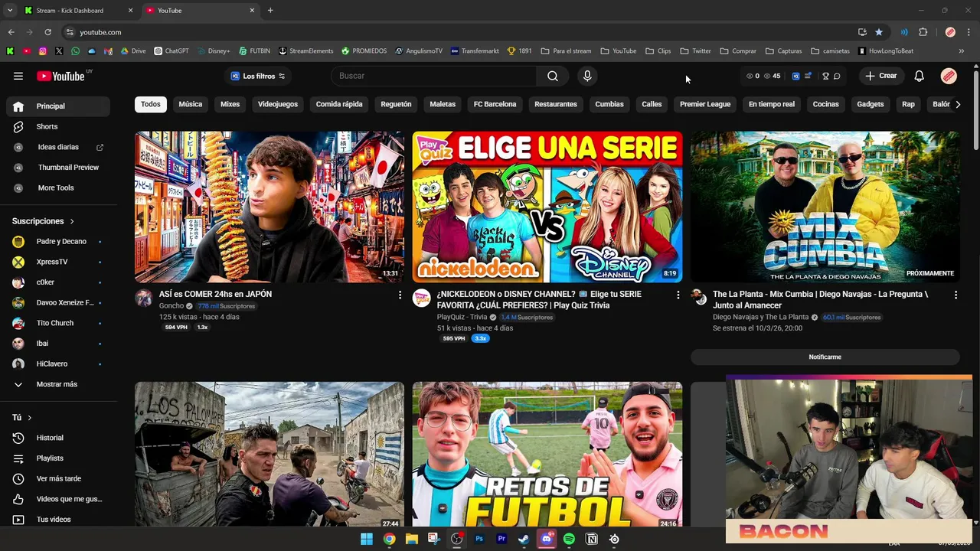The width and height of the screenshot is (980, 551).
Task: Reload the page
Action: 47,32
